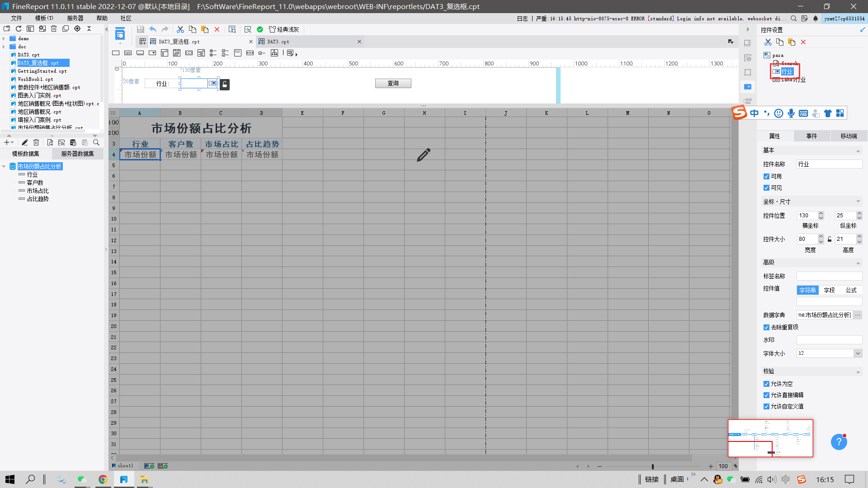Collapse the 市场份额占比分析 dataset node
The image size is (868, 488).
coord(4,166)
